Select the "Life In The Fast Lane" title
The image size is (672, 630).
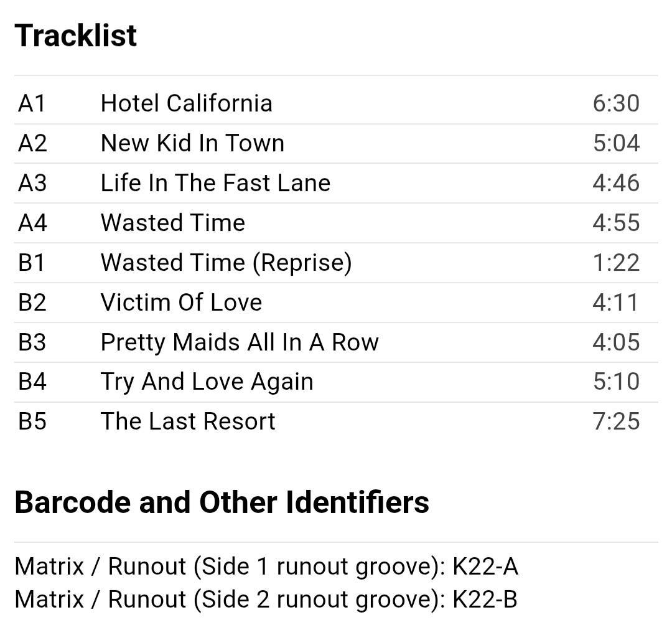tap(215, 183)
